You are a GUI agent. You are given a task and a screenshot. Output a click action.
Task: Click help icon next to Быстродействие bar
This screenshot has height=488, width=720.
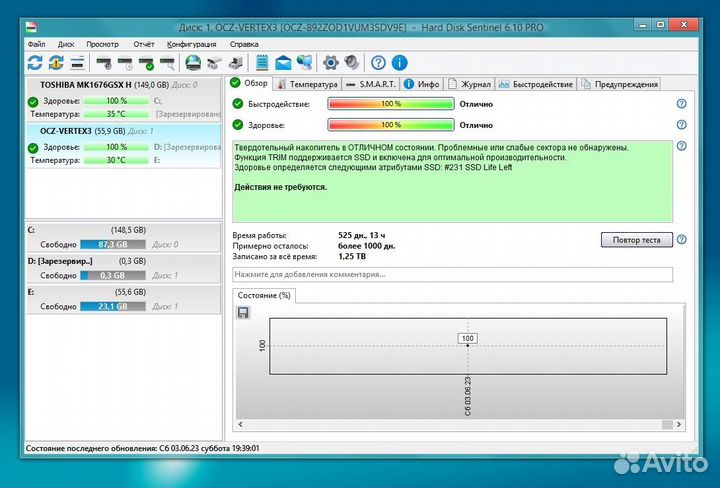coord(682,104)
